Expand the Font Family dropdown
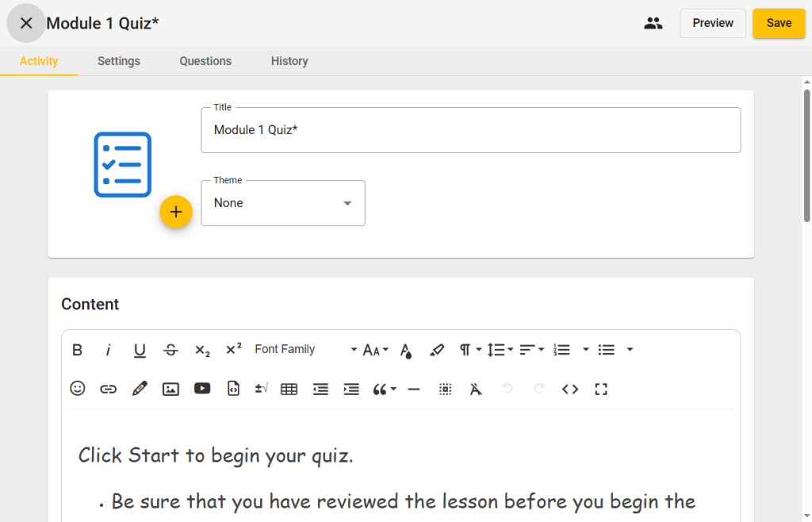 coord(305,350)
